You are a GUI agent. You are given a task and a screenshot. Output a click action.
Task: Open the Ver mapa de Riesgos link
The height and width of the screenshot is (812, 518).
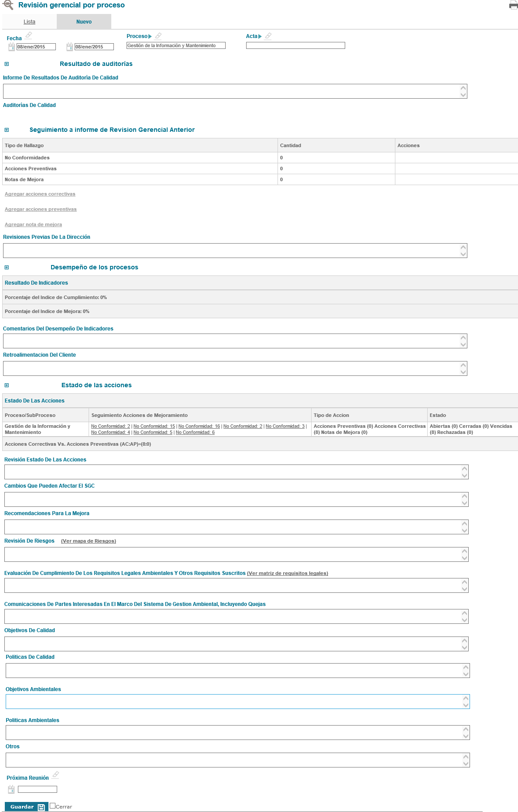coord(89,541)
